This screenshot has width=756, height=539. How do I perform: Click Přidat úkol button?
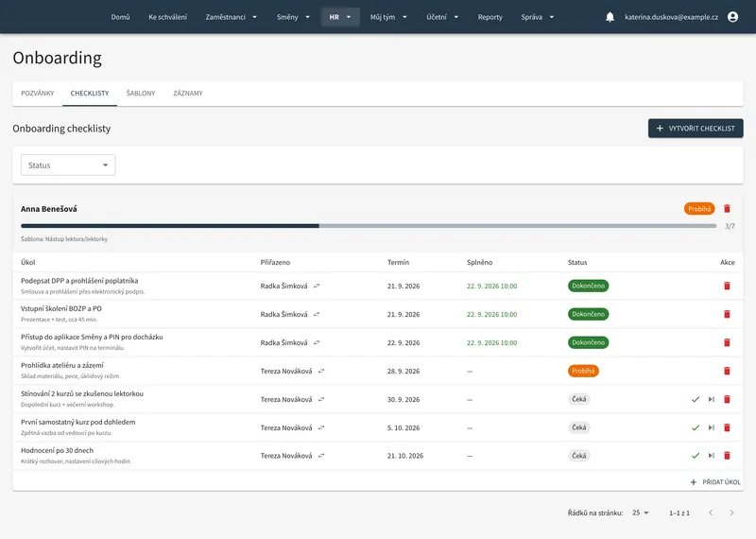coord(715,482)
